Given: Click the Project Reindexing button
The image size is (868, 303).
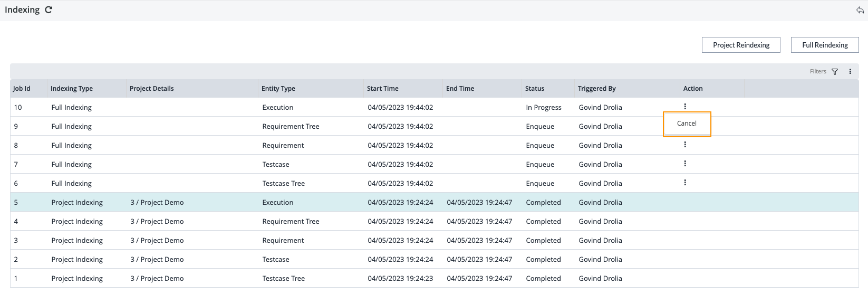Looking at the screenshot, I should (741, 45).
